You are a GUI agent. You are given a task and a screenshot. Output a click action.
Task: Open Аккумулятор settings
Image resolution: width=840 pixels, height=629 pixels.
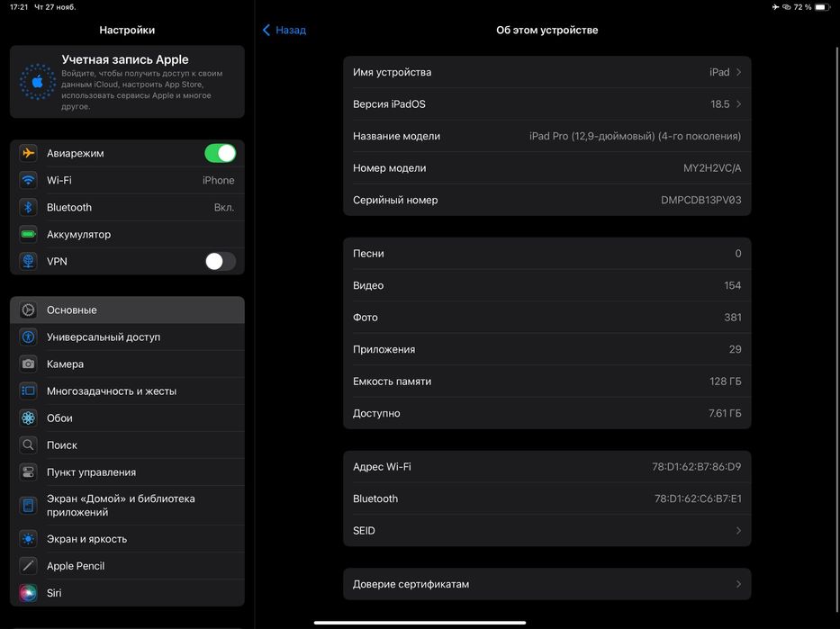[x=128, y=235]
